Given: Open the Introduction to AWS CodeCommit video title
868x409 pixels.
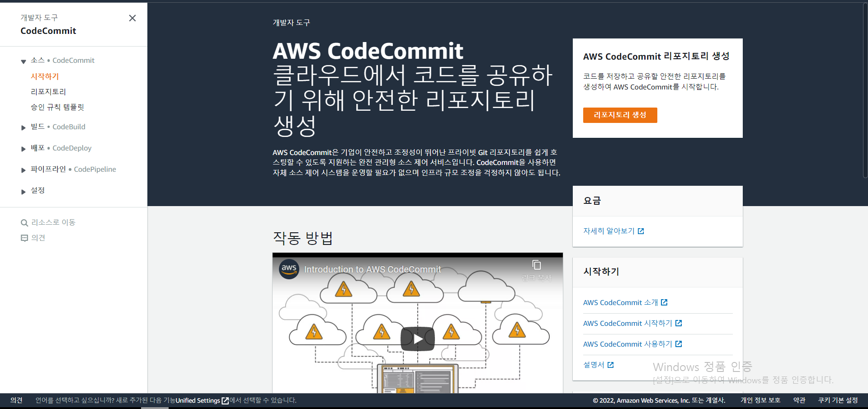Looking at the screenshot, I should [x=373, y=269].
